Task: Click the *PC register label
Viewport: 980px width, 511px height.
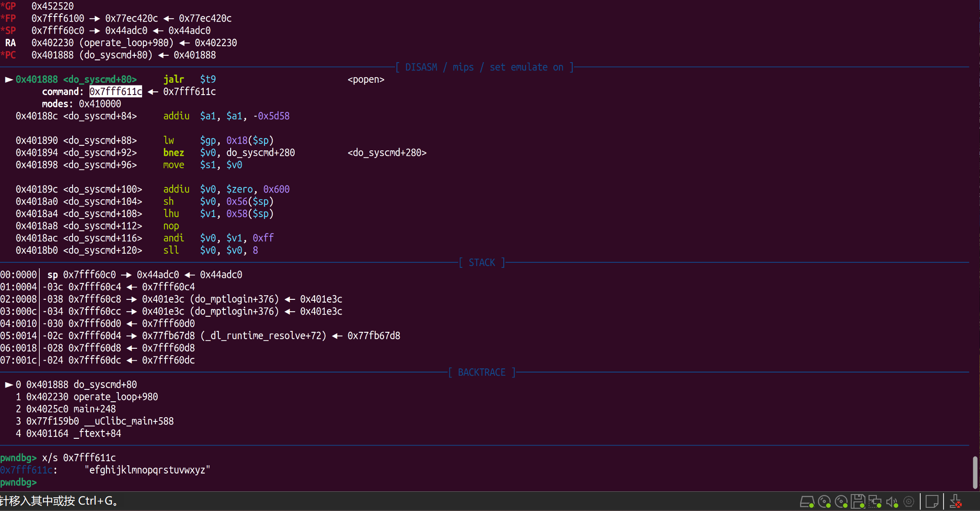Action: point(8,55)
